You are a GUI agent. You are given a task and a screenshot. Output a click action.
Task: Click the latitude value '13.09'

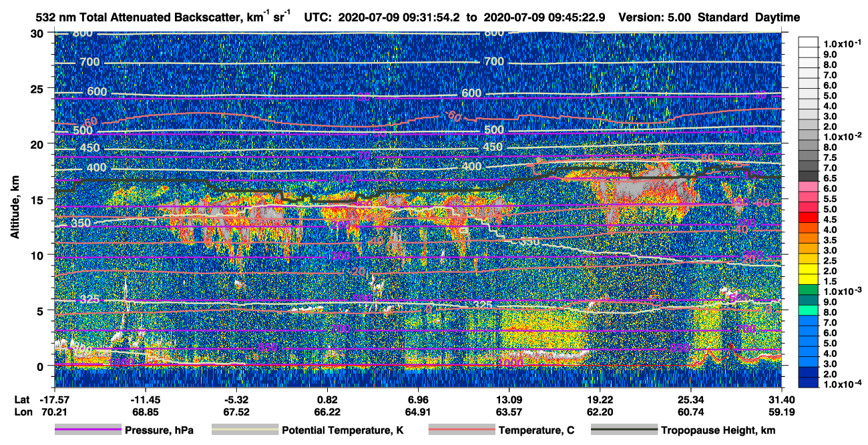509,399
